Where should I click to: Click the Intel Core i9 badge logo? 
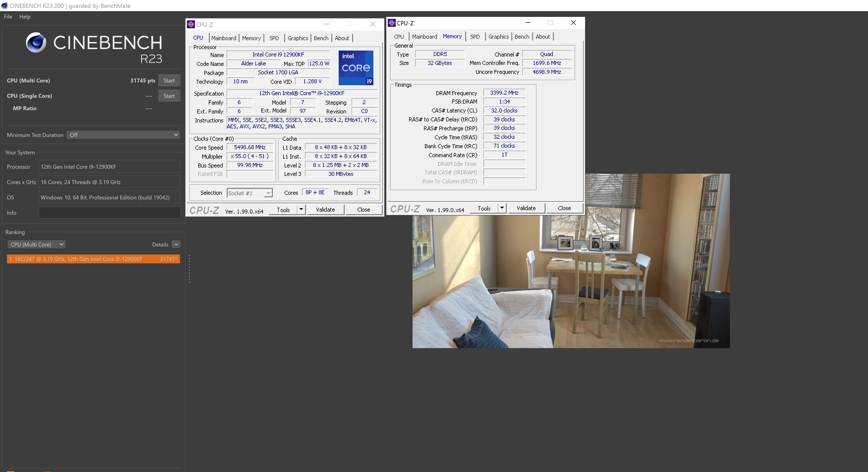[356, 68]
